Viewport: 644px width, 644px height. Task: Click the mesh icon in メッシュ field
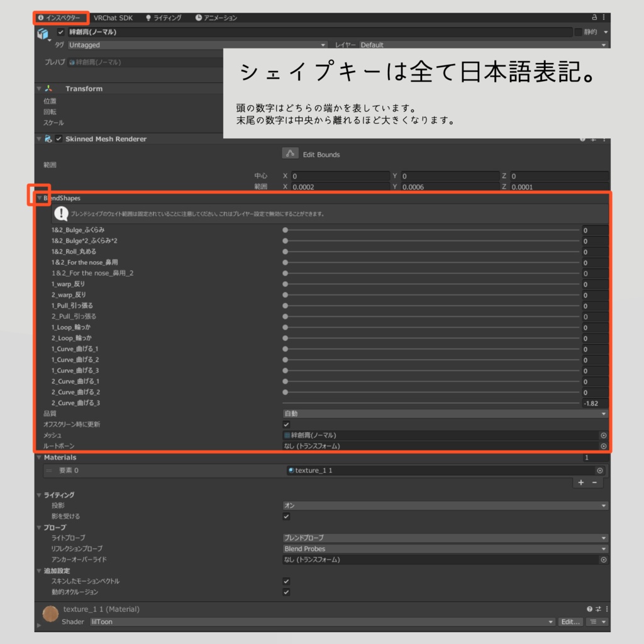[287, 435]
